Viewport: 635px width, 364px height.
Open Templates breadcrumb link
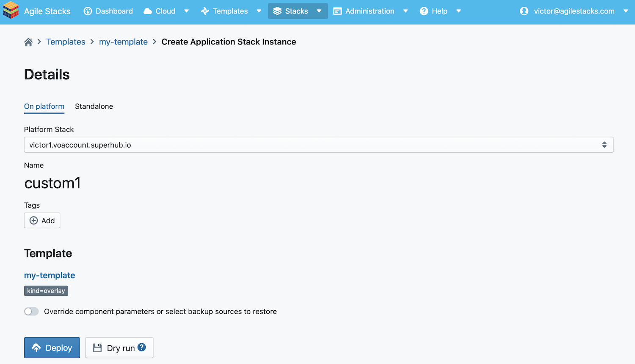pyautogui.click(x=66, y=42)
